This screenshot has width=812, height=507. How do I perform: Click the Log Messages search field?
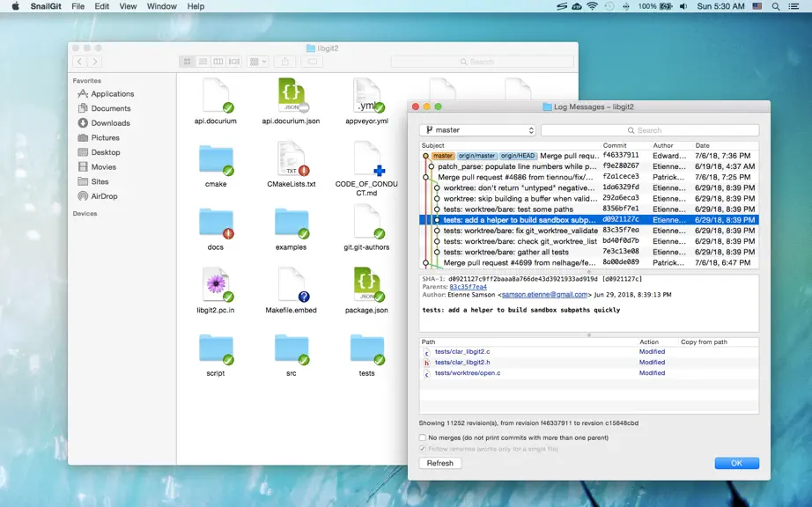tap(650, 130)
